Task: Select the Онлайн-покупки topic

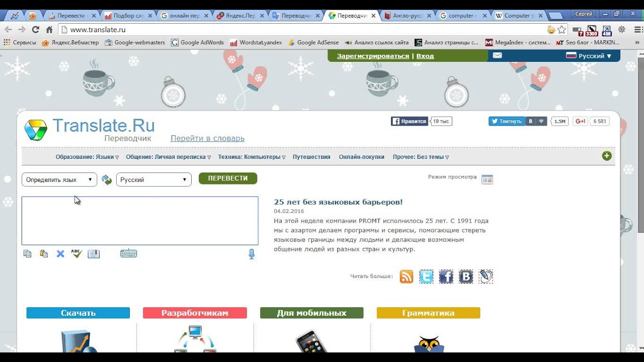Action: click(361, 157)
